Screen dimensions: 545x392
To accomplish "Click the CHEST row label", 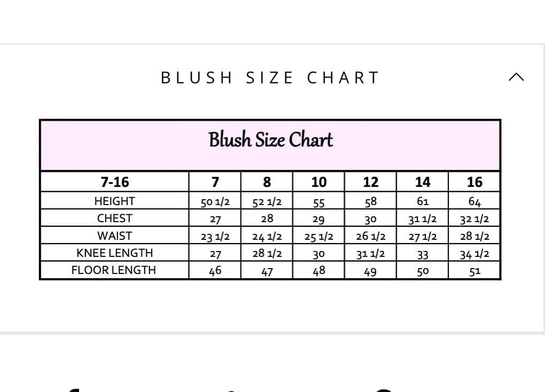I will coord(114,218).
